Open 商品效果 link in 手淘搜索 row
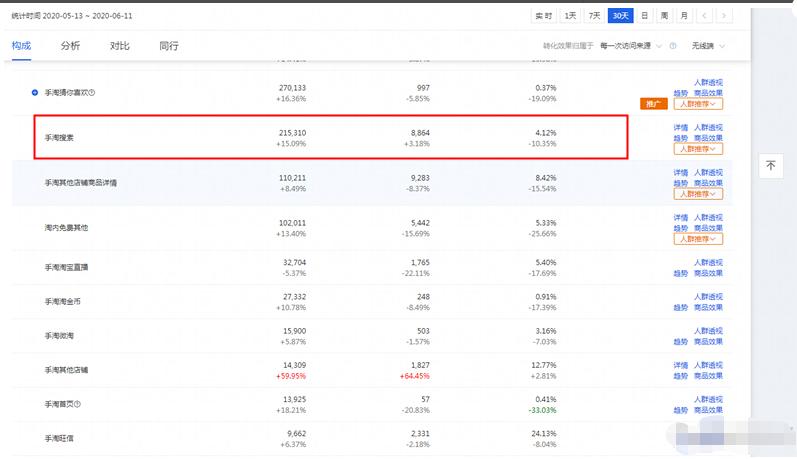Image resolution: width=797 pixels, height=459 pixels. (x=709, y=138)
